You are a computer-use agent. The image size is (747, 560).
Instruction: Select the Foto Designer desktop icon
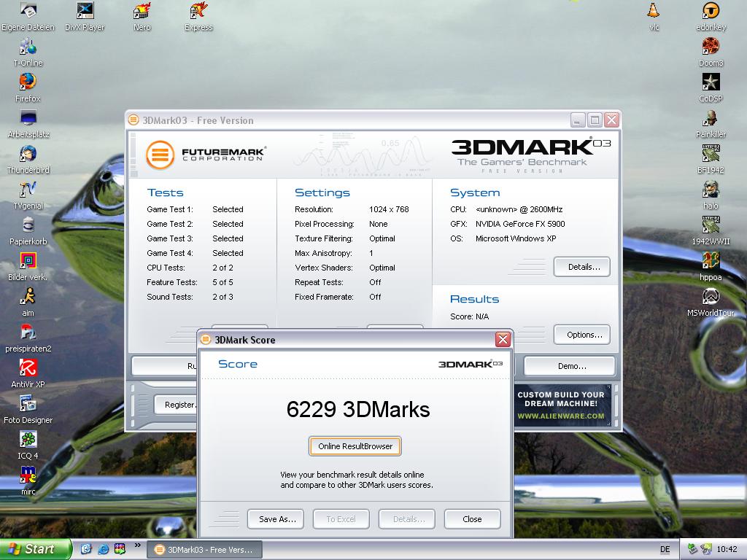28,410
